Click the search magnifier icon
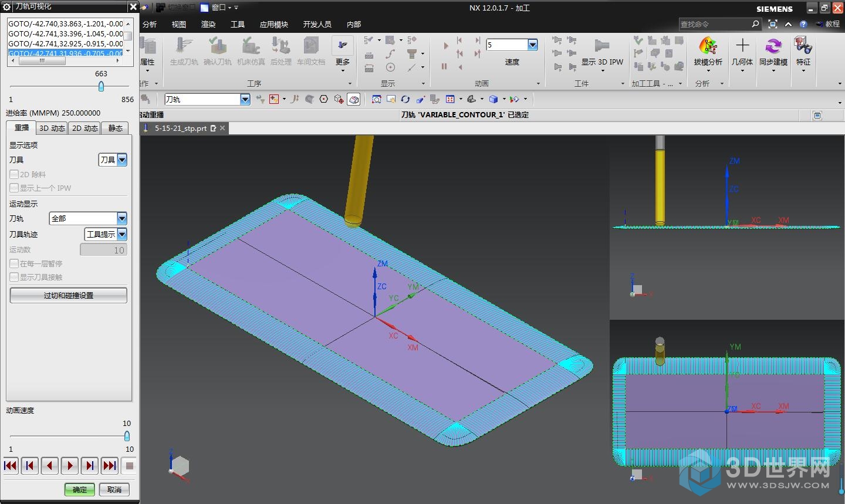The image size is (845, 504). (x=755, y=24)
